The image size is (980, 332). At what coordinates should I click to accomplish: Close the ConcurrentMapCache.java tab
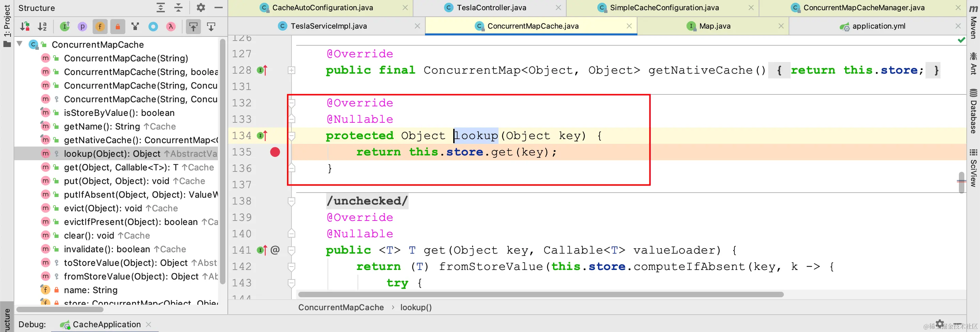click(629, 26)
